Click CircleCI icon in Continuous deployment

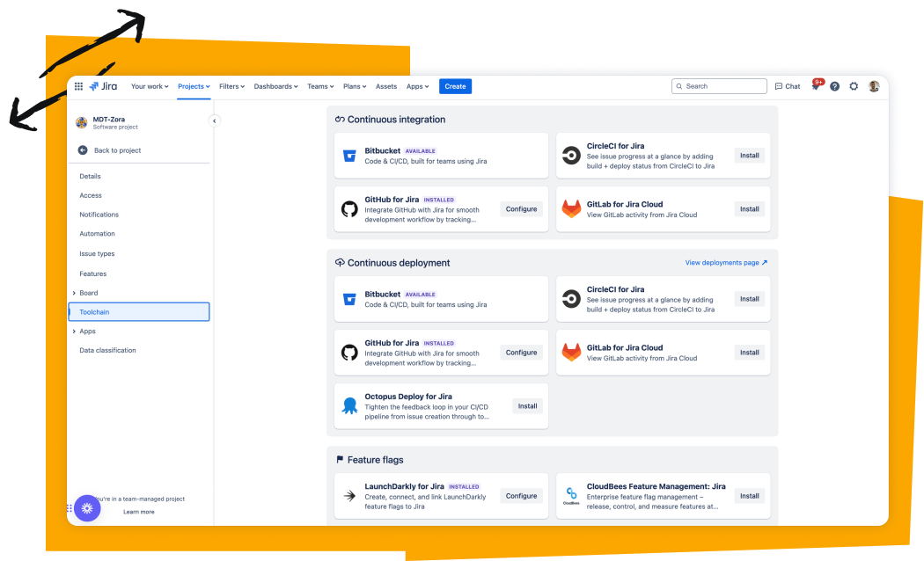point(571,299)
